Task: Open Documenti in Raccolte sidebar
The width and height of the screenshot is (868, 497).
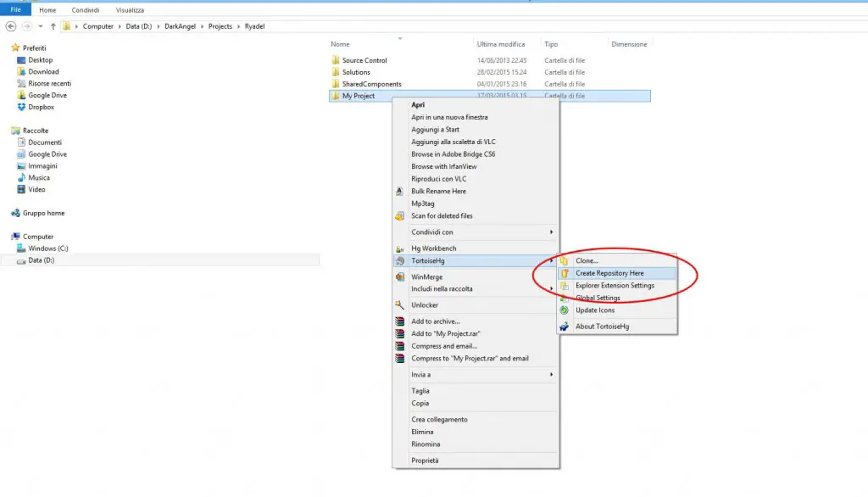Action: coord(45,142)
